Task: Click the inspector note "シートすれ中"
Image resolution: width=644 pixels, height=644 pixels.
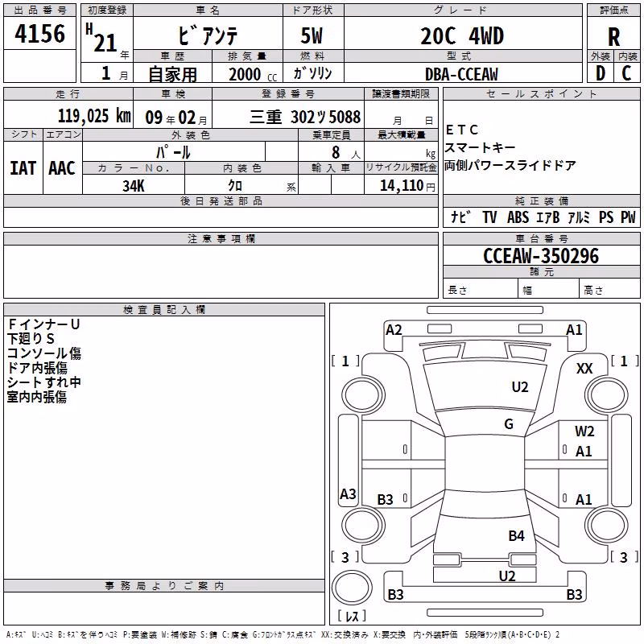Action: point(44,382)
